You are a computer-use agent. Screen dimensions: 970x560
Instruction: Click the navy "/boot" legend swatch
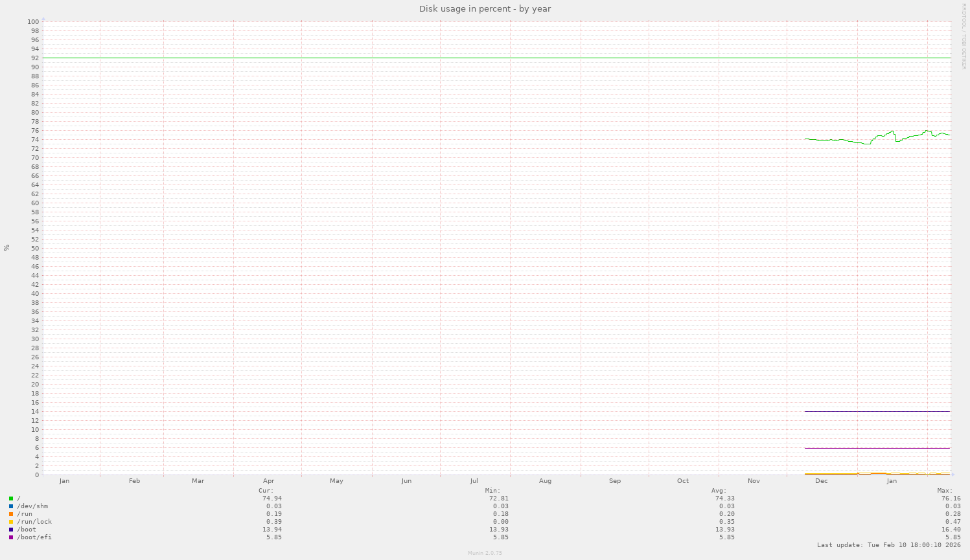pos(10,529)
